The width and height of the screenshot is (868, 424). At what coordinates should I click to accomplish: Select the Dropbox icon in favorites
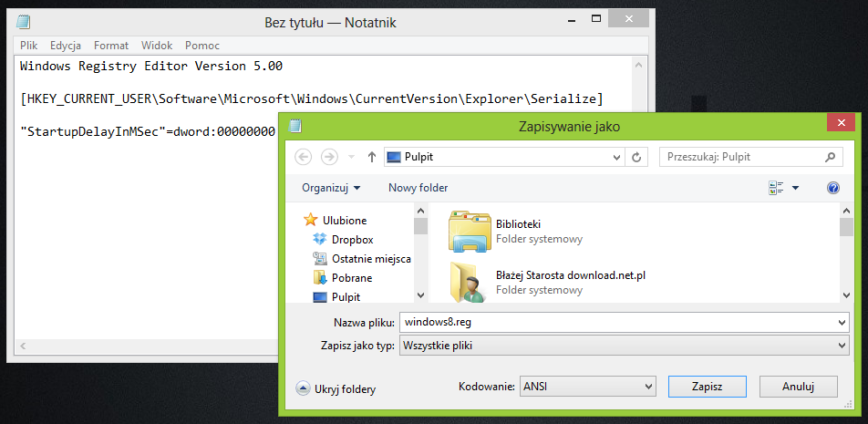tap(320, 240)
